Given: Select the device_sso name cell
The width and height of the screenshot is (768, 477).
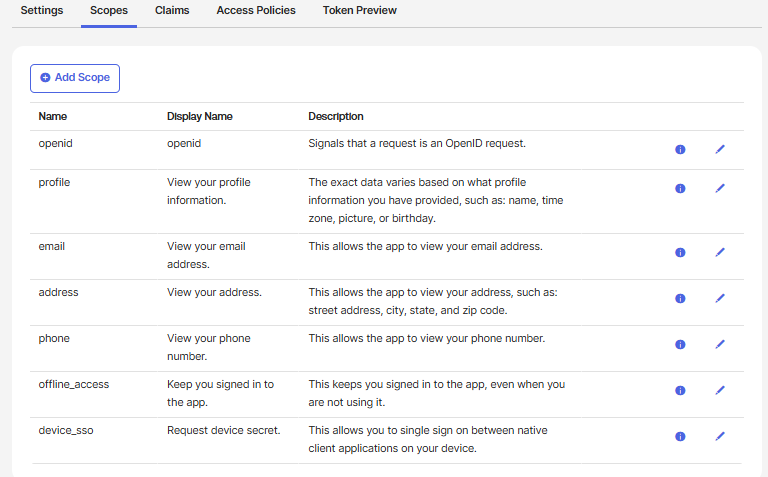Looking at the screenshot, I should (x=66, y=430).
